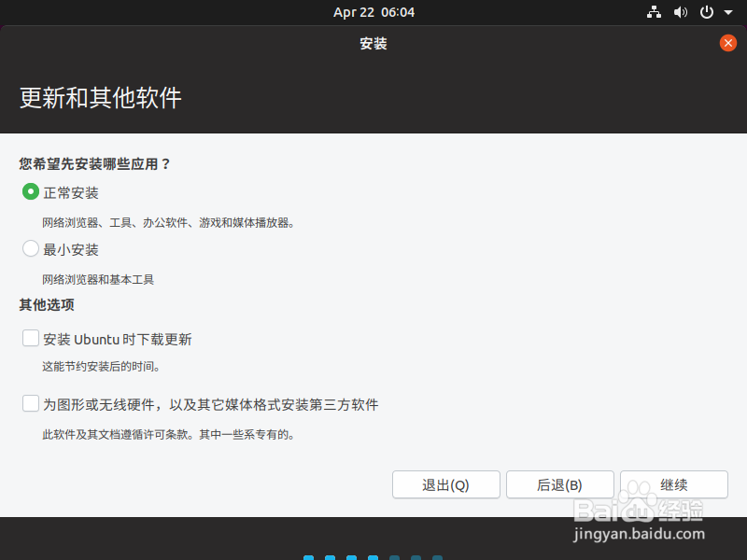Open the network status icon in top bar

coord(654,12)
